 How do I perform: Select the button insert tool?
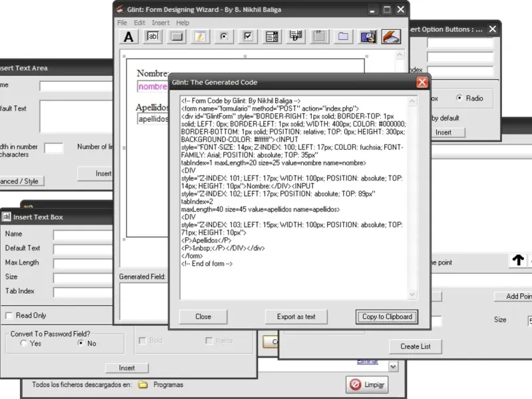pos(177,37)
